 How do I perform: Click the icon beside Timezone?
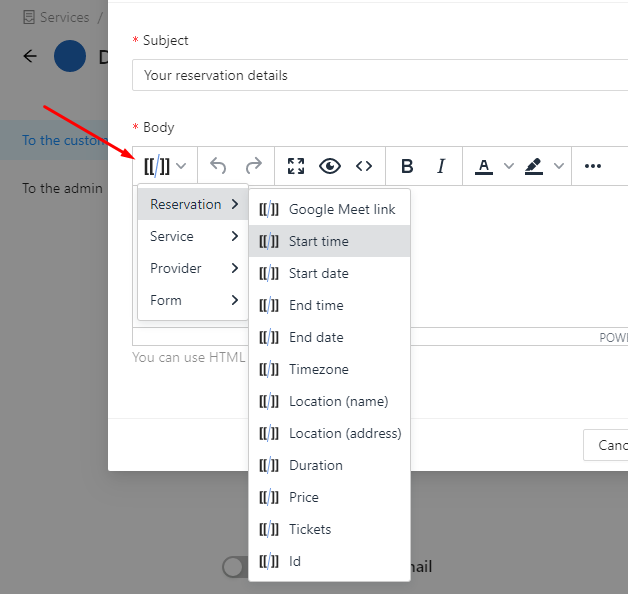(x=269, y=369)
